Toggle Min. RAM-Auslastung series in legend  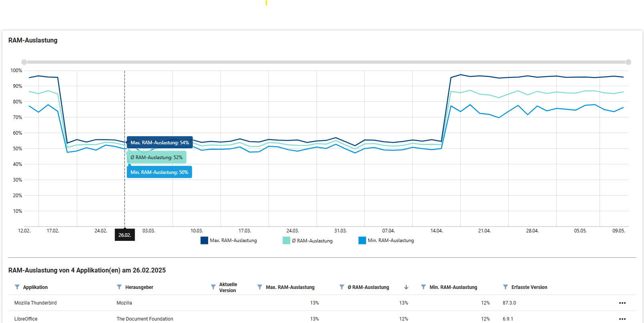click(386, 240)
